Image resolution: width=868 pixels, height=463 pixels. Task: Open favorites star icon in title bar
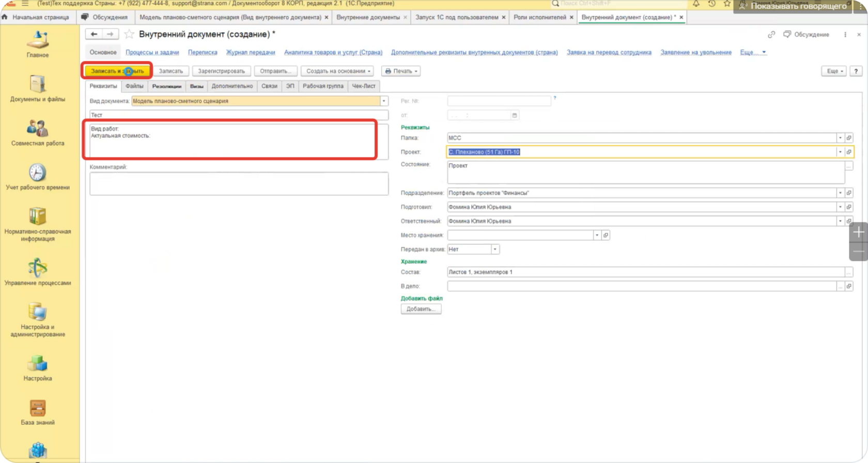point(727,4)
